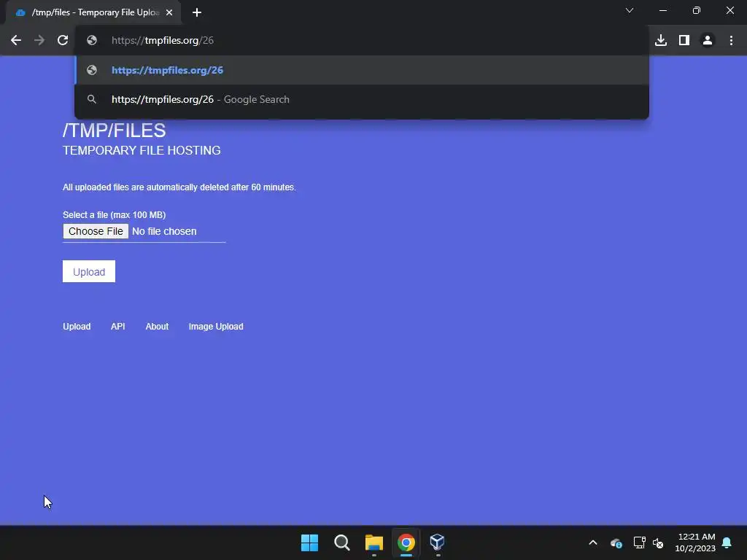Minimize the Chrome window
This screenshot has width=747, height=560.
tap(662, 10)
